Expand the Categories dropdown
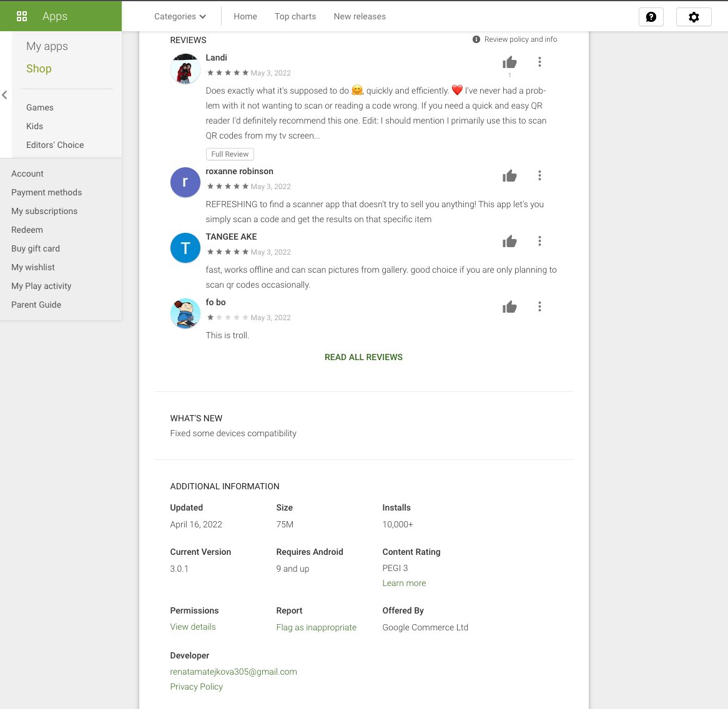 point(180,16)
